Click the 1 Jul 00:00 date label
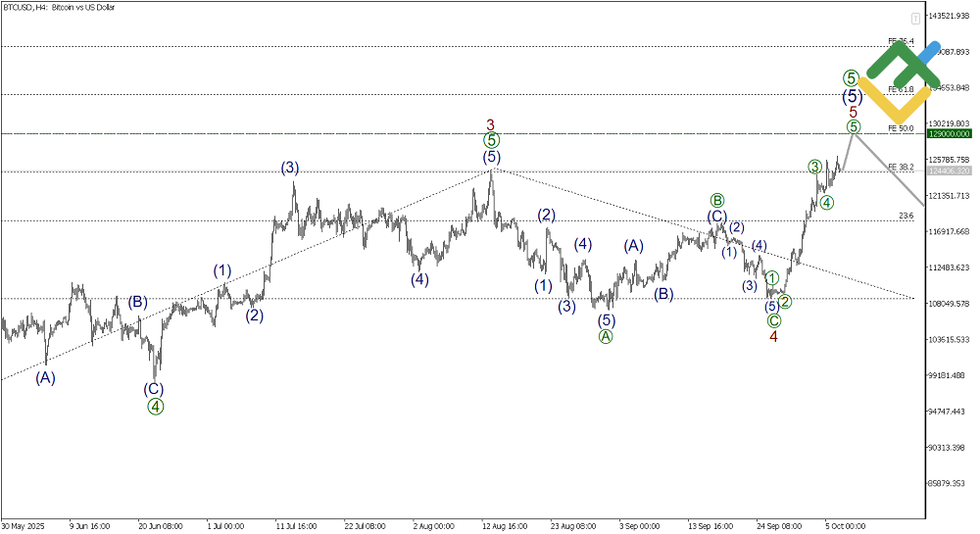Image resolution: width=980 pixels, height=534 pixels. point(225,526)
